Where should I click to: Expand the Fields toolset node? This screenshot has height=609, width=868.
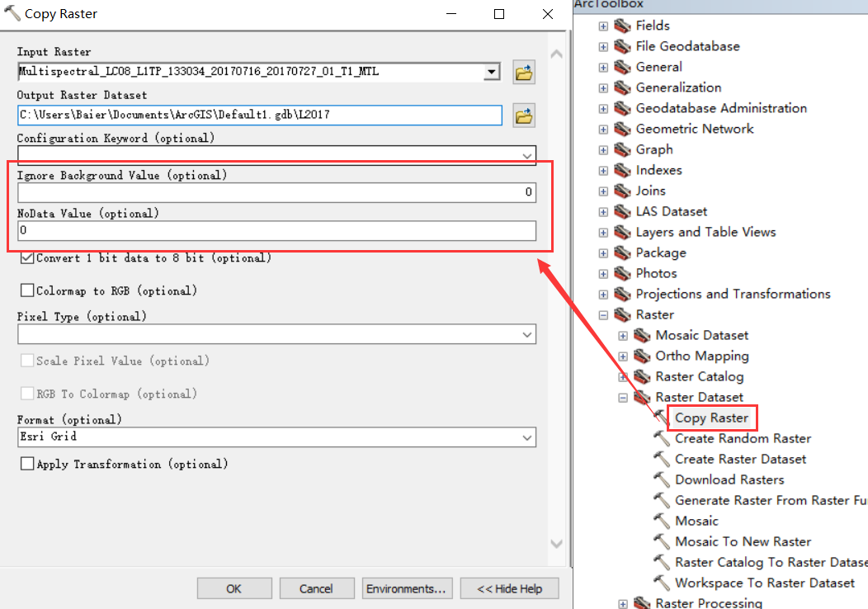pyautogui.click(x=603, y=26)
